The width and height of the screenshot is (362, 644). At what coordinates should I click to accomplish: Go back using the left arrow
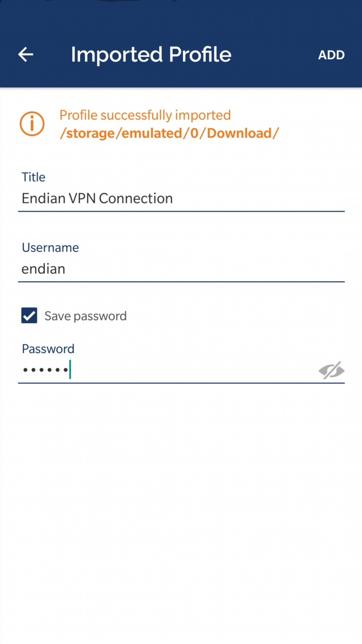tap(26, 55)
